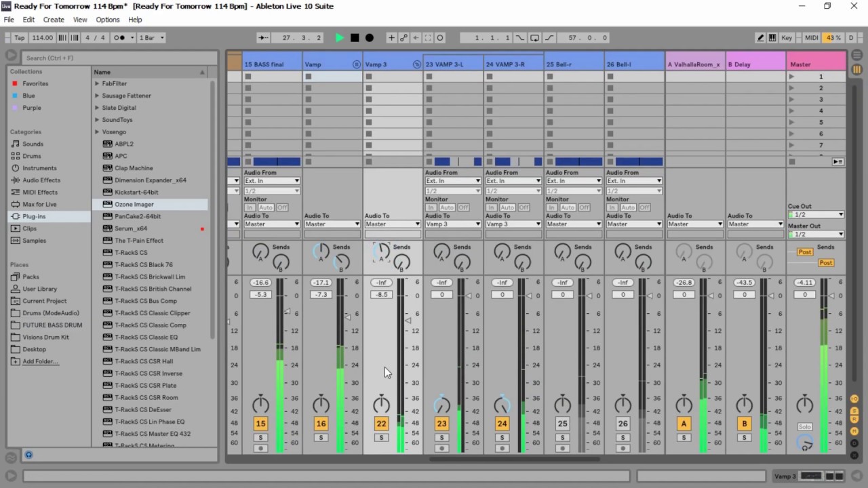Select the Kickstart-64bit plug-in
868x488 pixels.
pyautogui.click(x=136, y=192)
